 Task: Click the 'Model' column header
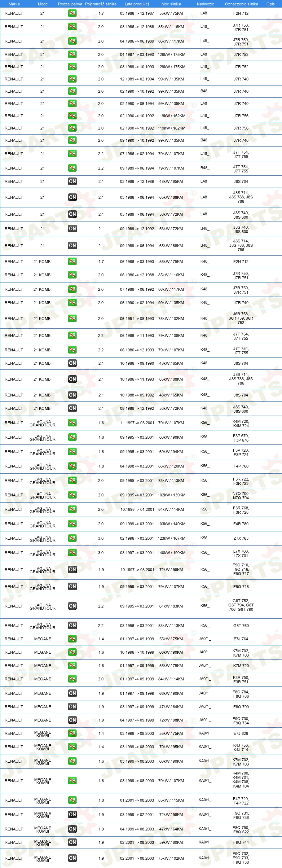pyautogui.click(x=43, y=4)
